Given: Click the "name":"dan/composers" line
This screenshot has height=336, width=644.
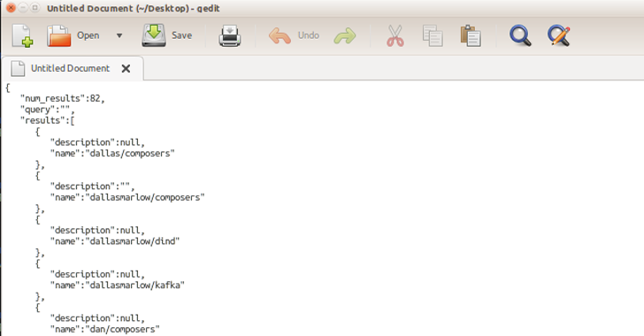Looking at the screenshot, I should [x=105, y=330].
